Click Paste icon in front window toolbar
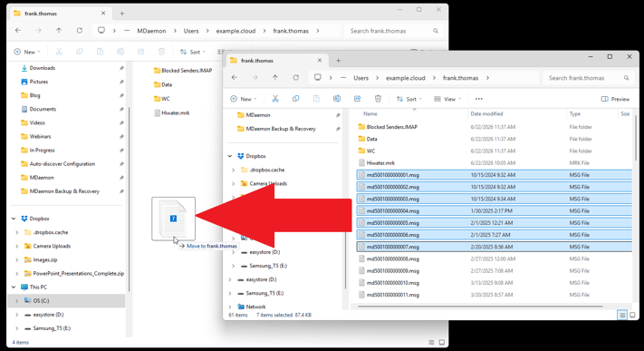This screenshot has height=351, width=644. point(316,99)
